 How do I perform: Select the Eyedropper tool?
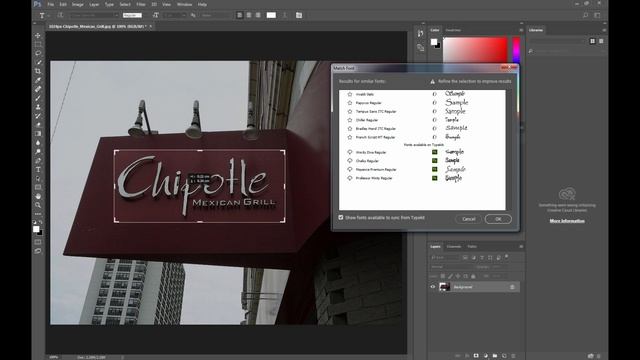click(x=38, y=80)
